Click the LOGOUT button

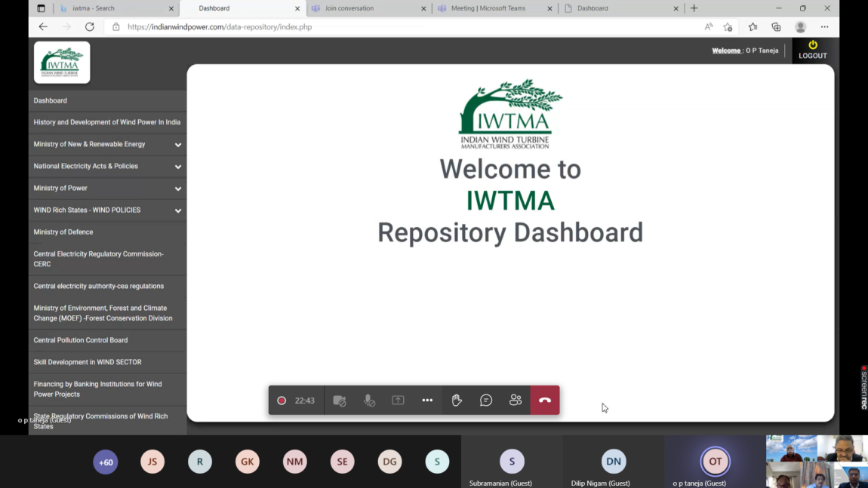(812, 51)
